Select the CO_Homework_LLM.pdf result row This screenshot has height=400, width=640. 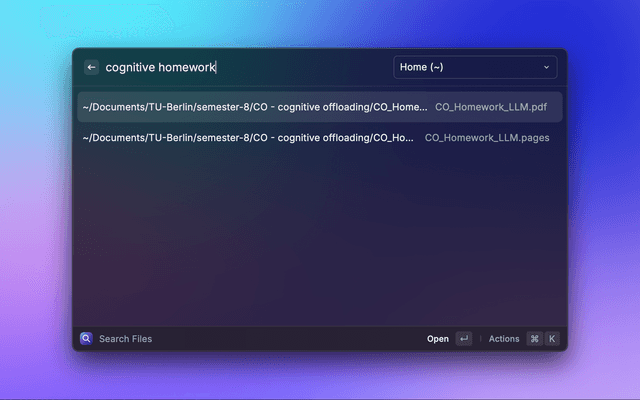319,107
